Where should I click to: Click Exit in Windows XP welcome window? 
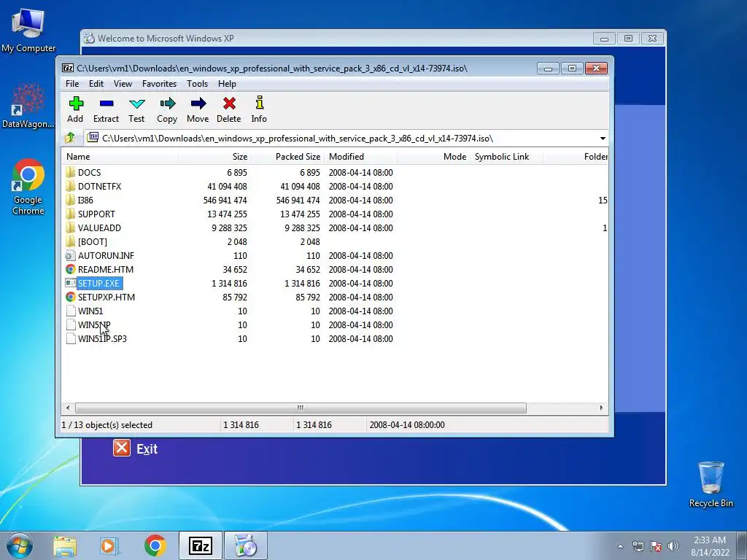pos(136,448)
